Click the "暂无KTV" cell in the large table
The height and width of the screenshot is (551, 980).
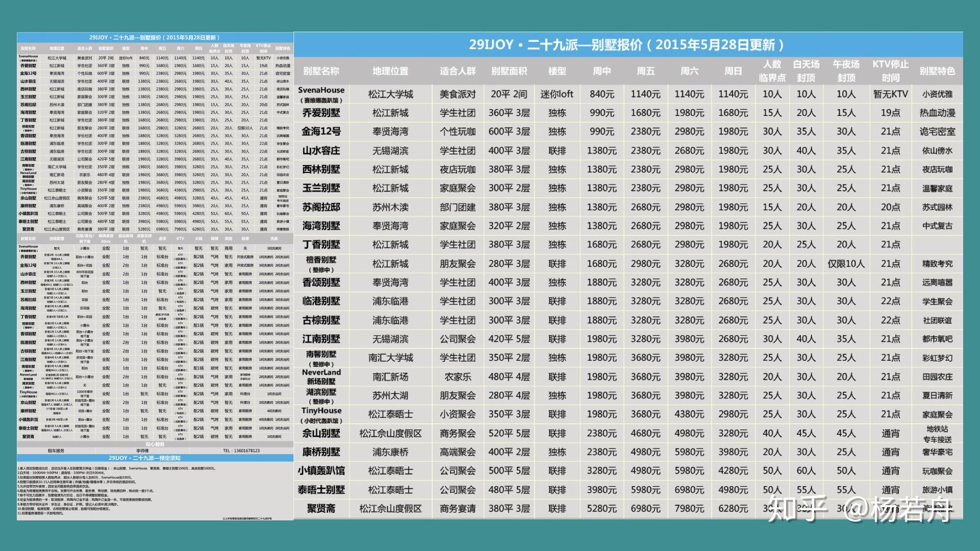click(890, 94)
